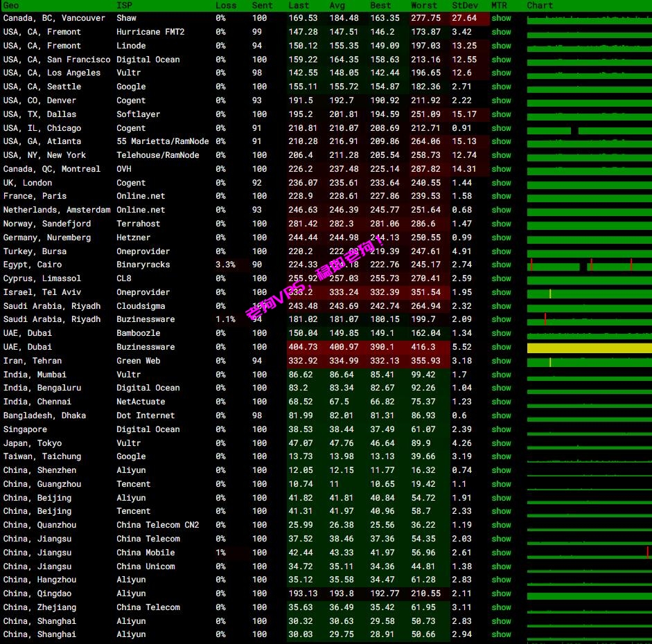
Task: Open show link for Los Angeles Vultr
Action: (x=501, y=73)
